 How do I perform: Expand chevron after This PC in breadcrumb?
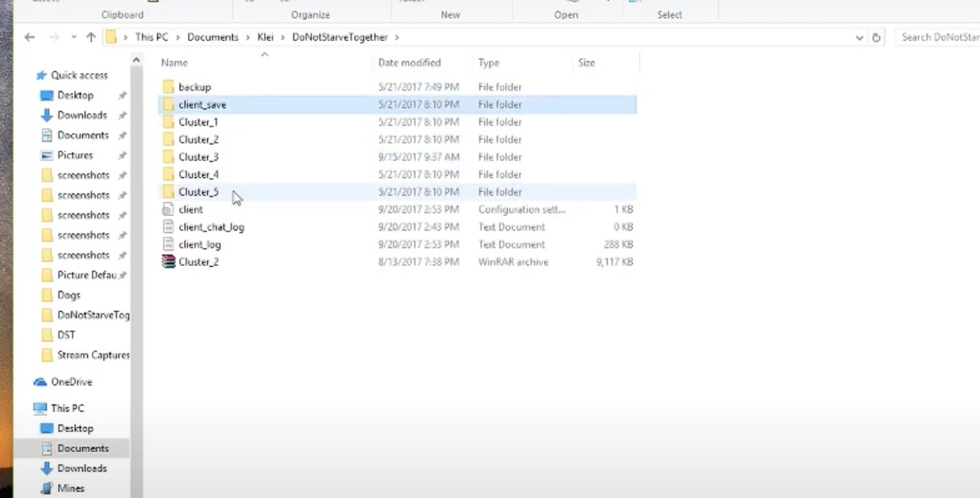(x=178, y=37)
